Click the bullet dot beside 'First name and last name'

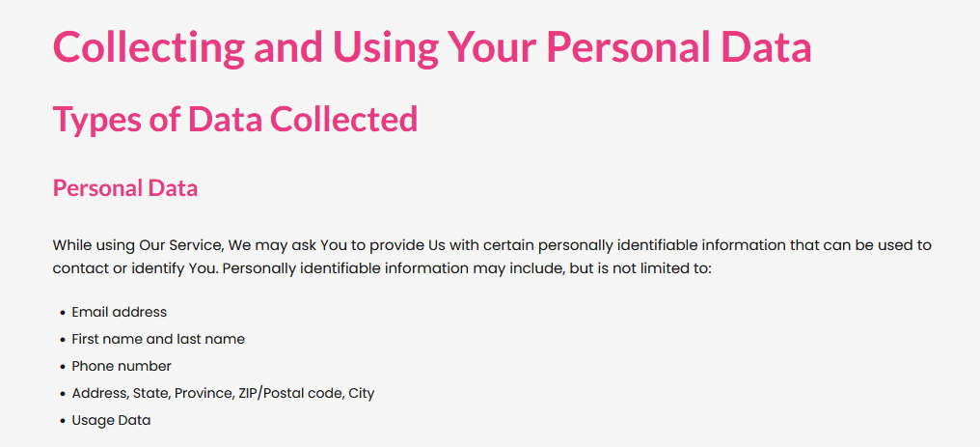[63, 340]
